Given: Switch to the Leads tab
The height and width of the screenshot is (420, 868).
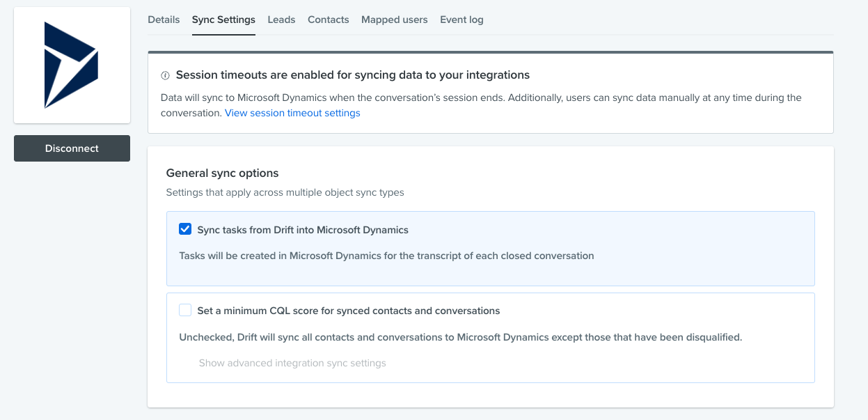Looking at the screenshot, I should [281, 20].
